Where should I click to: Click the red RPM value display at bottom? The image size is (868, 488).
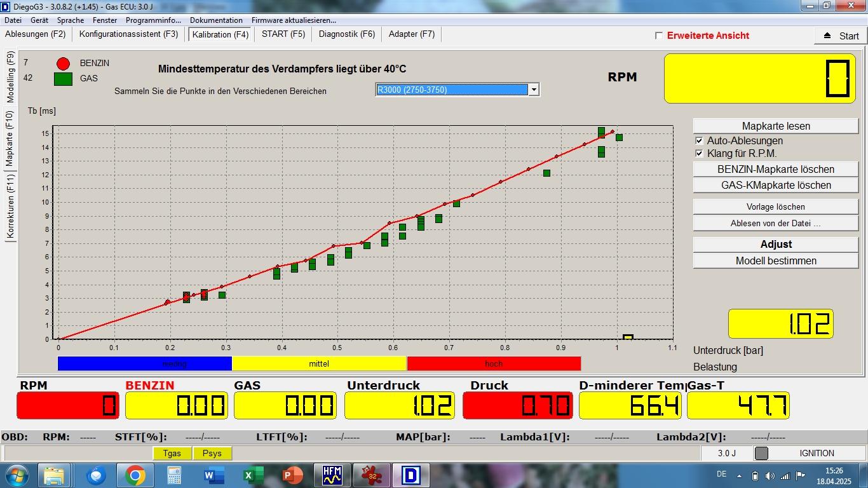tap(68, 405)
